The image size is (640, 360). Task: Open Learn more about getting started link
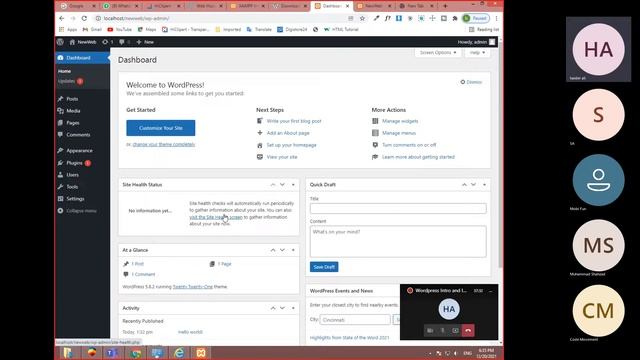click(x=418, y=157)
